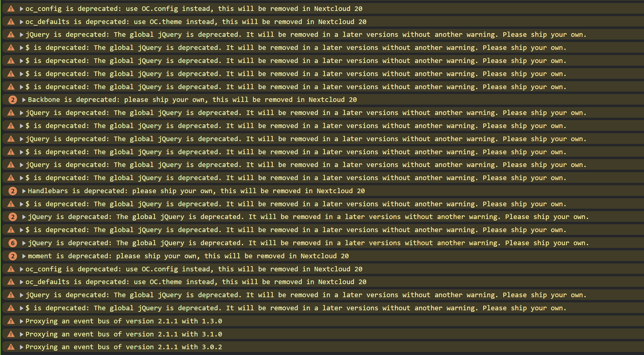Click the warning icon beside the Proxying 3.0.2 message
The image size is (644, 355).
[11, 347]
